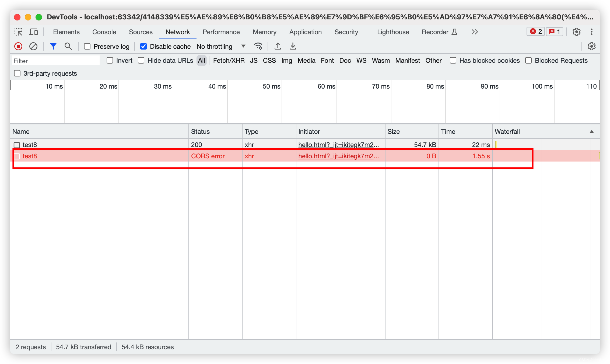Image resolution: width=610 pixels, height=364 pixels.
Task: Filter requests by Img type
Action: click(x=287, y=60)
